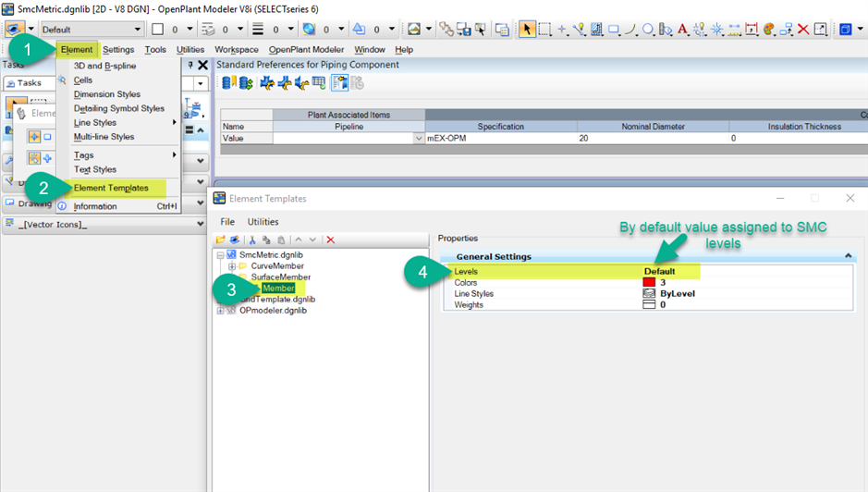Open the Pipeline value dropdown

(x=419, y=139)
